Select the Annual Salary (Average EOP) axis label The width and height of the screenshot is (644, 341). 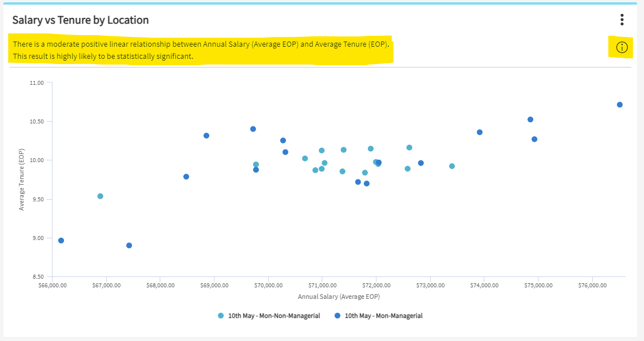coord(338,297)
